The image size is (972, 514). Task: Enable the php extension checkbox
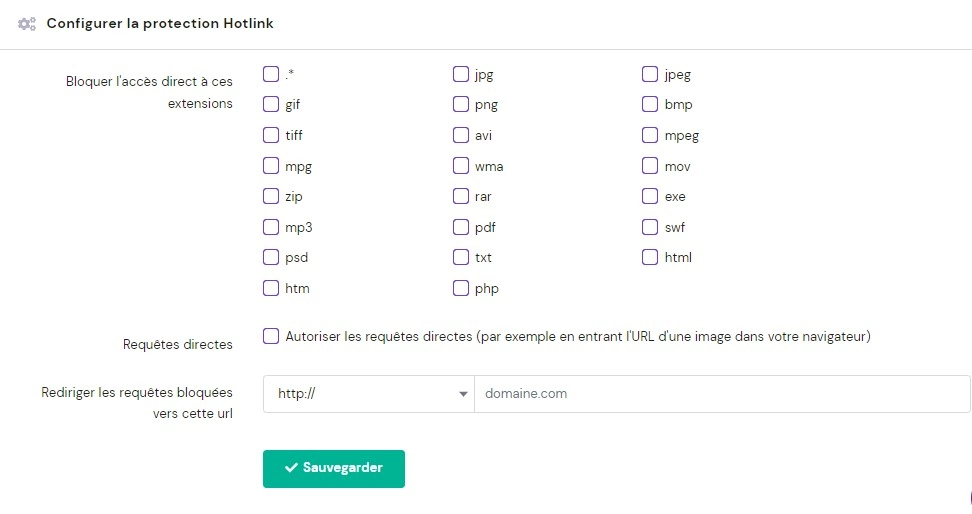[x=461, y=288]
